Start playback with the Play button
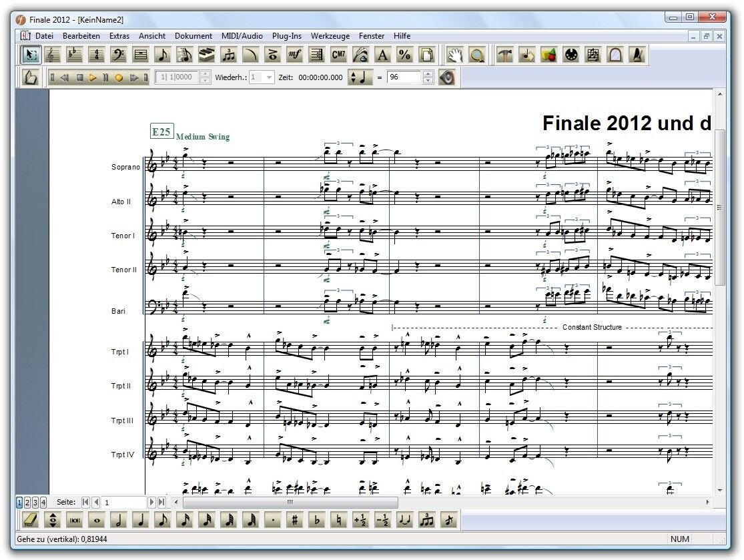This screenshot has width=744, height=560. 93,77
